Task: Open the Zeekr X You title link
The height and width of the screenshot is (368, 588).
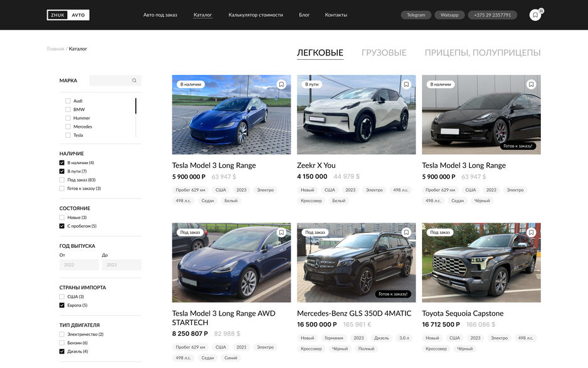Action: click(316, 165)
